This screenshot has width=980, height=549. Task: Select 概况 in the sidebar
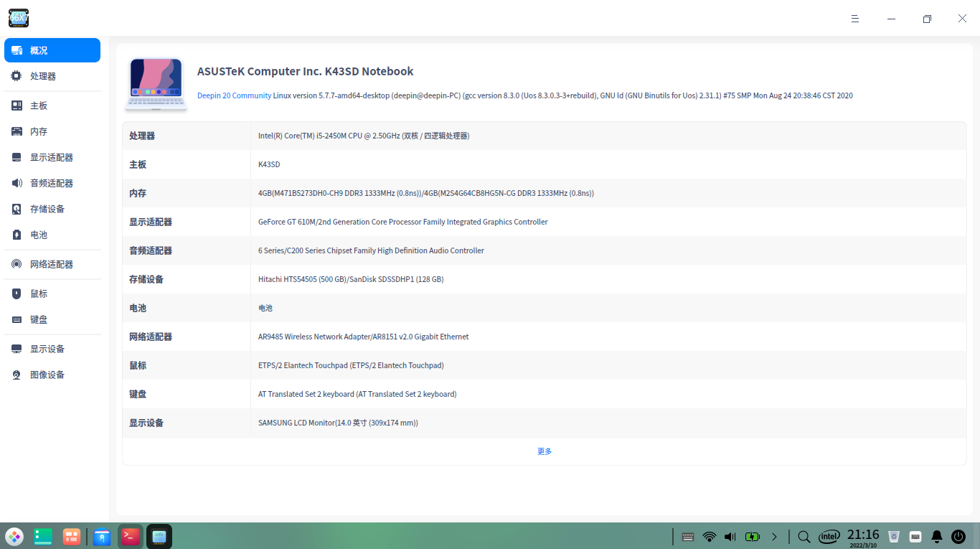tap(52, 50)
